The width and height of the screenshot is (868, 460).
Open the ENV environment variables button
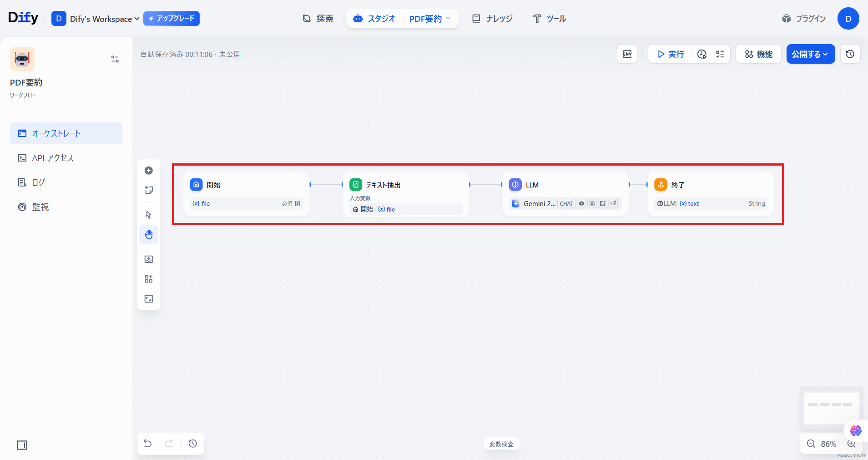[627, 54]
